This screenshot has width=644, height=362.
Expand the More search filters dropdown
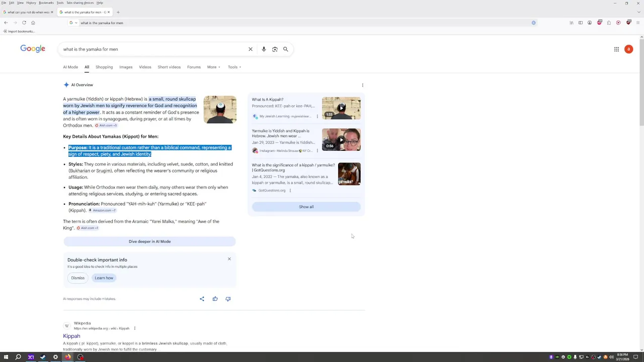(213, 67)
